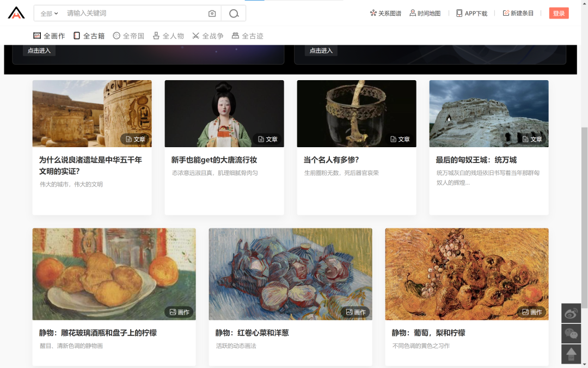Open article 新手也能get的大唐流行妆
Viewport: 588px width, 368px height.
[214, 160]
